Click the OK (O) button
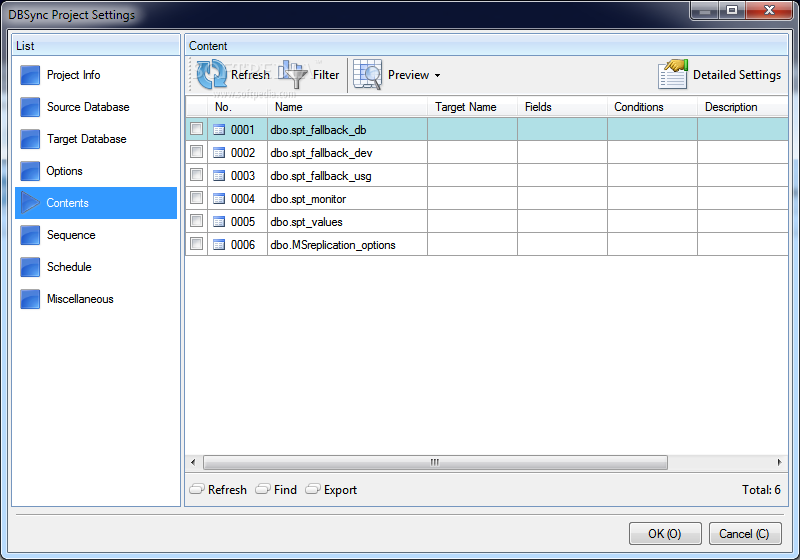The image size is (800, 560). tap(665, 533)
